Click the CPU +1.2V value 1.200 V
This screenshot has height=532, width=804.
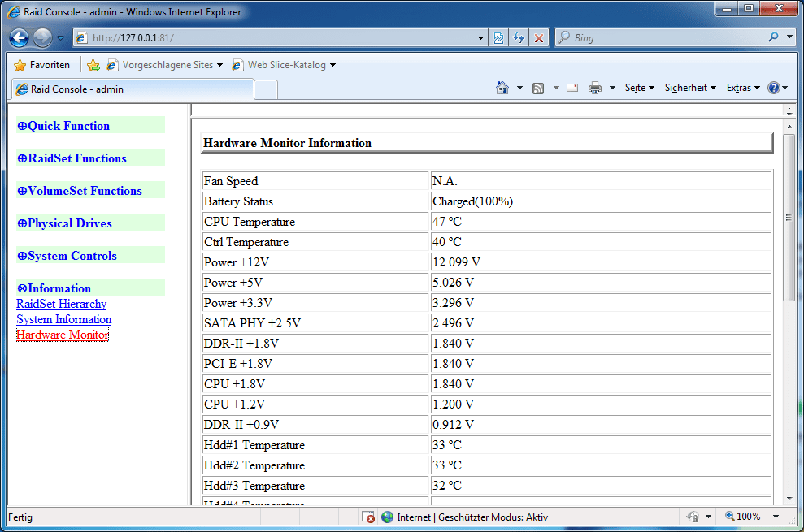[x=453, y=404]
